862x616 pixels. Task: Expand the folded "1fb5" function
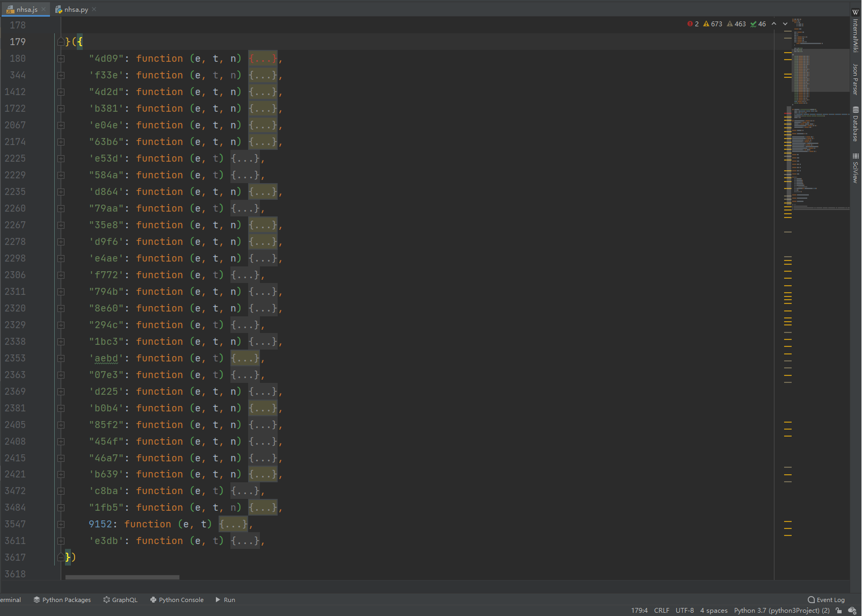[x=61, y=508]
